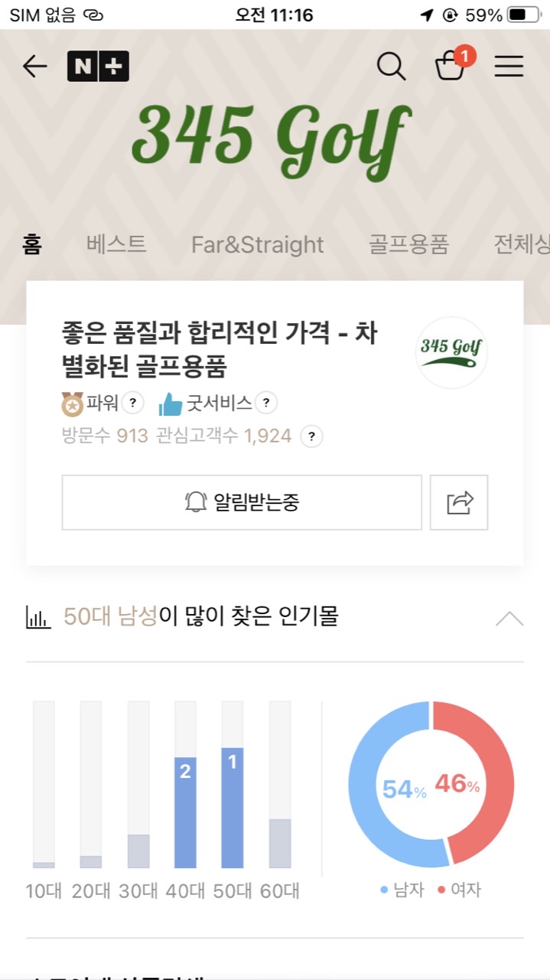Tap the back arrow icon
This screenshot has height=980, width=550.
(x=34, y=67)
